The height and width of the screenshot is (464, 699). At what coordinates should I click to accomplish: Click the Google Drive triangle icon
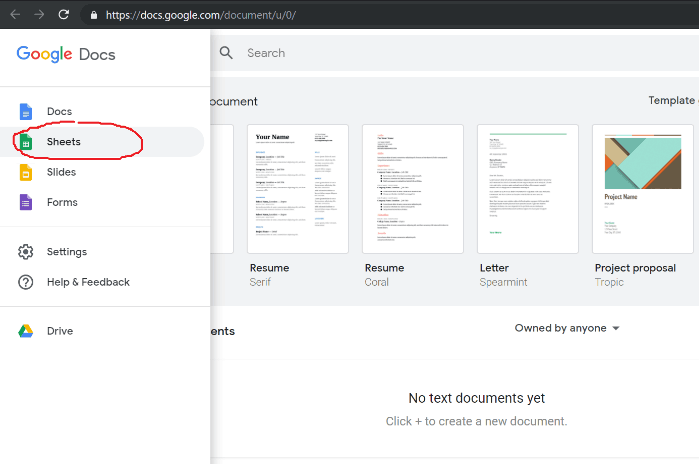click(x=25, y=331)
